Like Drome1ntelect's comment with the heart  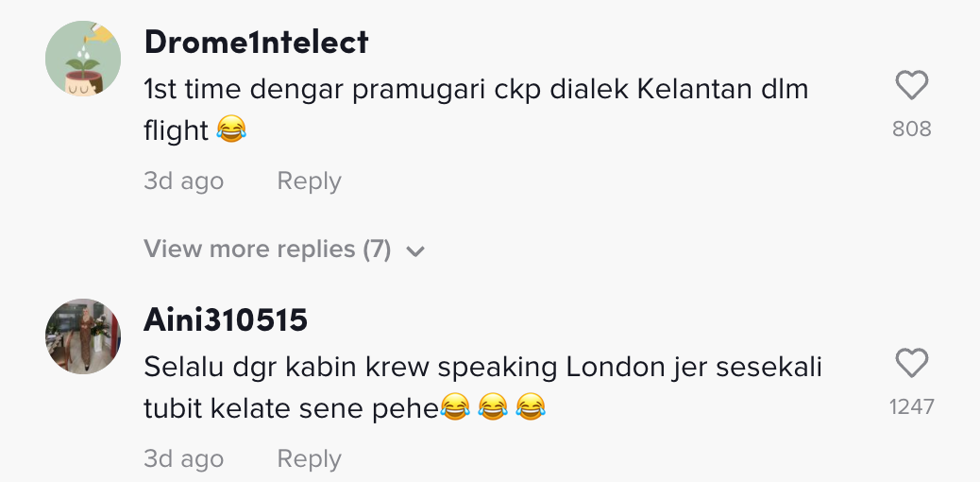(x=911, y=87)
